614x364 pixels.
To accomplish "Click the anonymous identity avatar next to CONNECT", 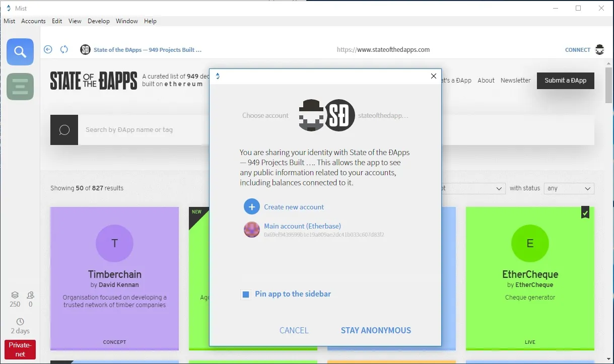I will click(599, 49).
